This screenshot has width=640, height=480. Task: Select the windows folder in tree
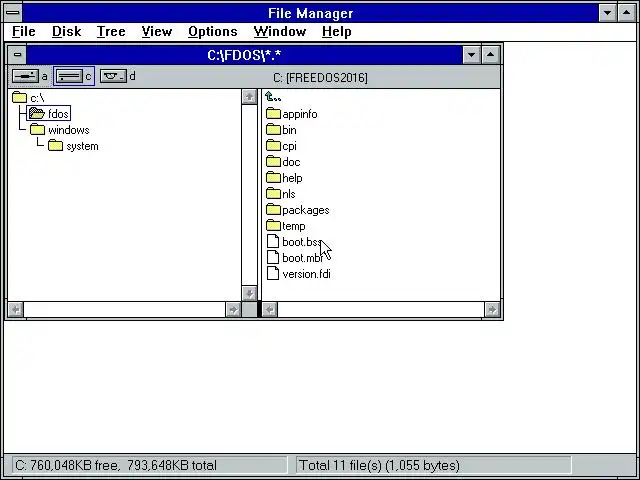pos(60,130)
